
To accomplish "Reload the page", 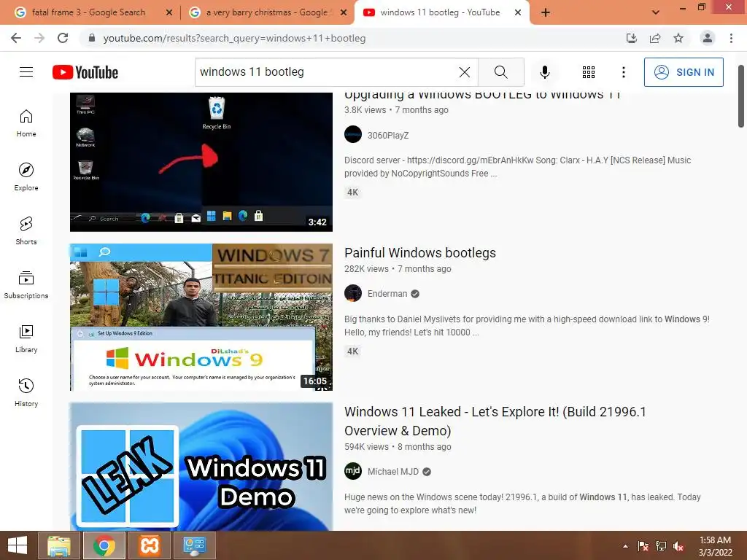I will click(63, 38).
